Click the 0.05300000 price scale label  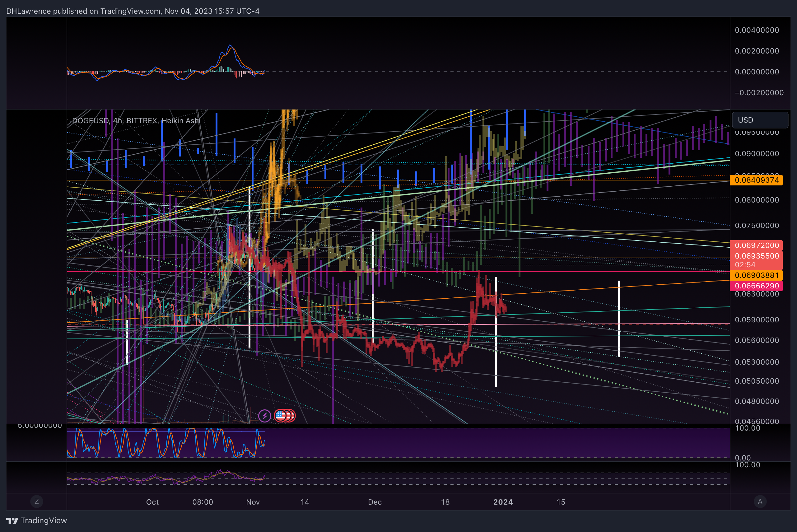(757, 362)
